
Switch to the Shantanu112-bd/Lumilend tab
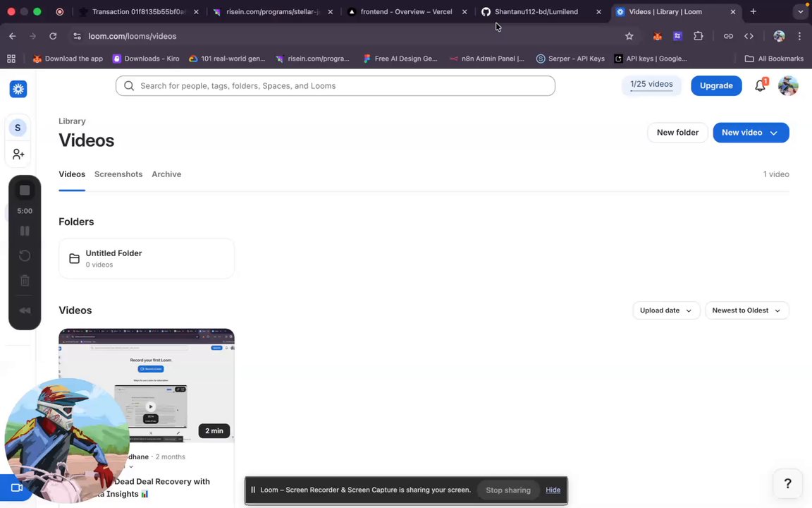[541, 11]
